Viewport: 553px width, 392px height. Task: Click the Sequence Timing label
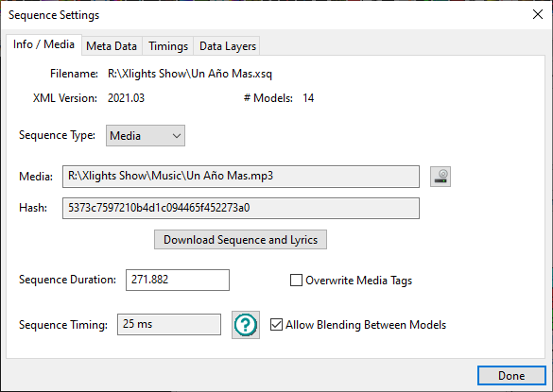click(63, 325)
